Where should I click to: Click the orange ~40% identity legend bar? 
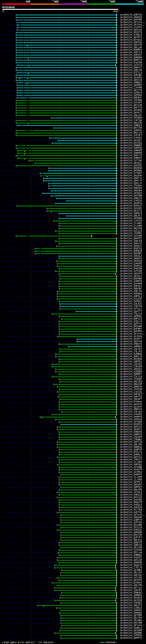[x=45, y=4]
